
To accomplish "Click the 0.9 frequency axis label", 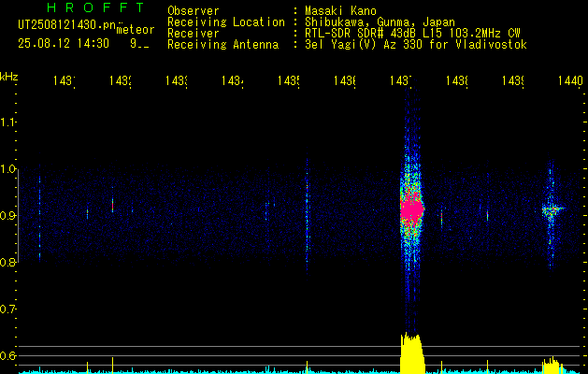I will [7, 216].
